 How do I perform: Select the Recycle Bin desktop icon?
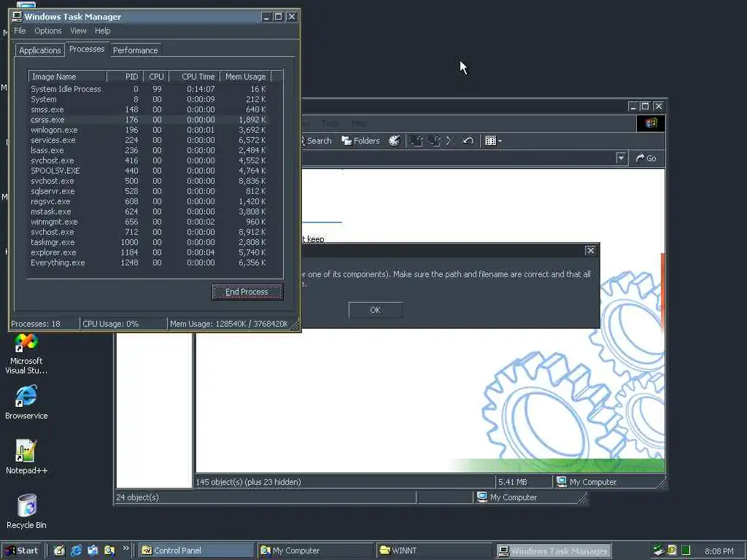[x=26, y=512]
